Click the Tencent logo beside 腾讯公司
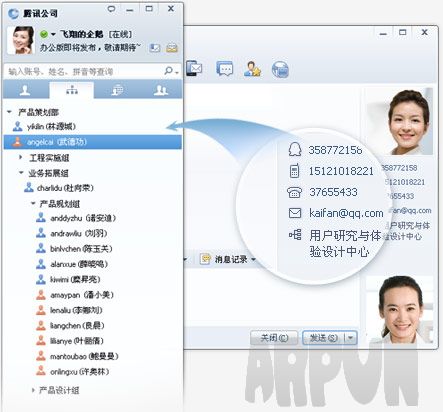 click(x=13, y=13)
